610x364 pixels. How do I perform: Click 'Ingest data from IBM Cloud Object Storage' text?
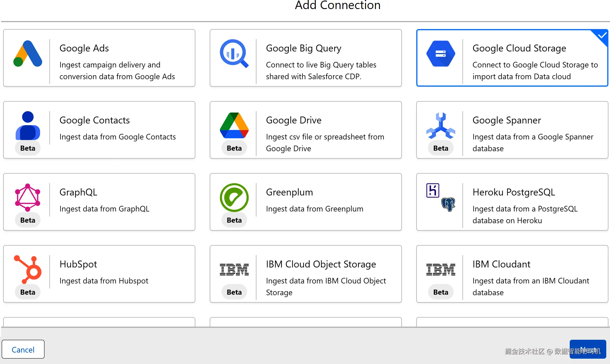326,286
